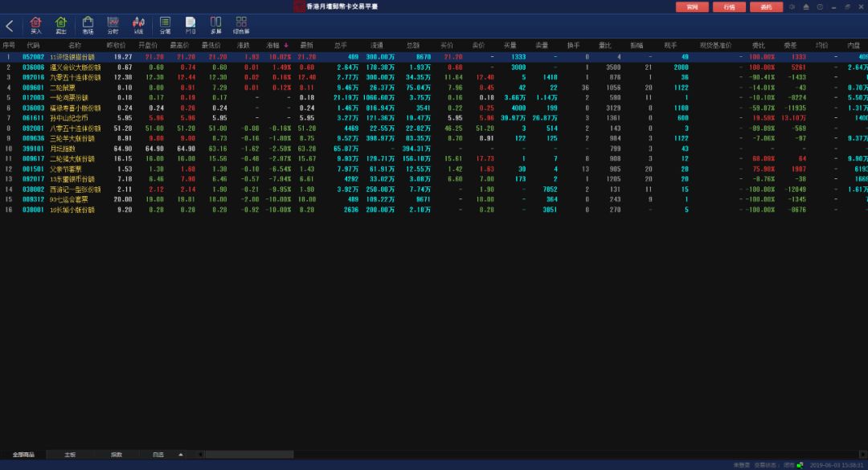Click the scrollbar right-end arrow

click(862, 455)
